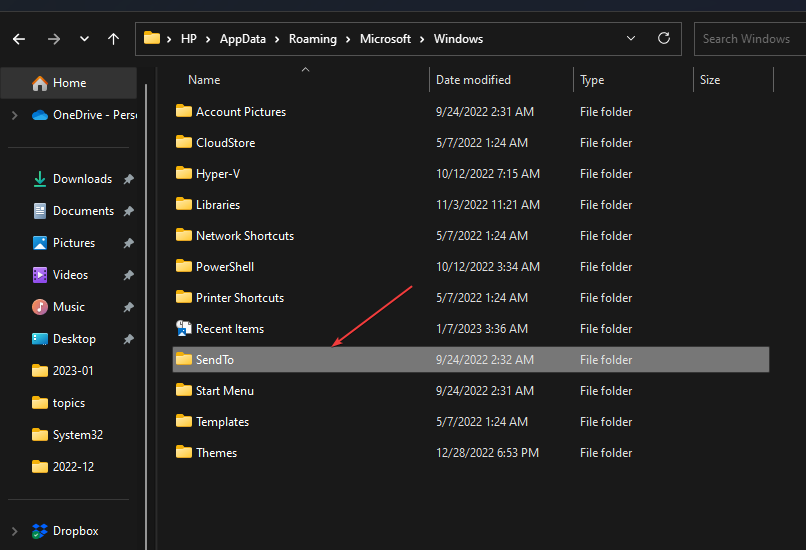The width and height of the screenshot is (806, 550).
Task: Open the address bar history dropdown
Action: click(x=631, y=39)
